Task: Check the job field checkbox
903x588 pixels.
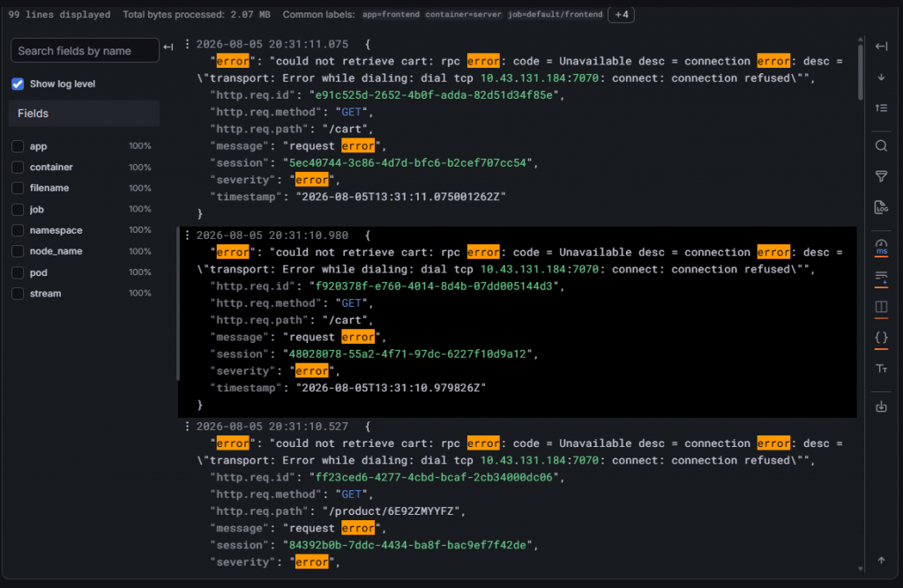Action: [x=18, y=210]
